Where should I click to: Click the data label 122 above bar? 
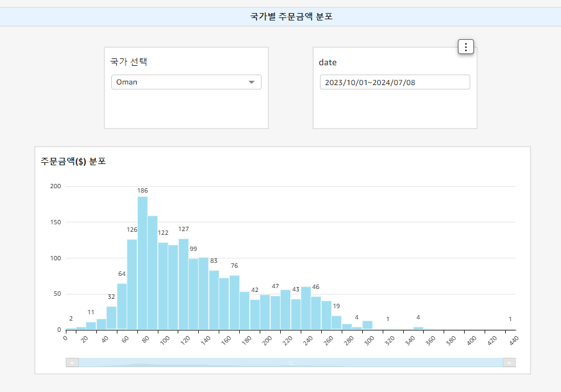pyautogui.click(x=163, y=233)
